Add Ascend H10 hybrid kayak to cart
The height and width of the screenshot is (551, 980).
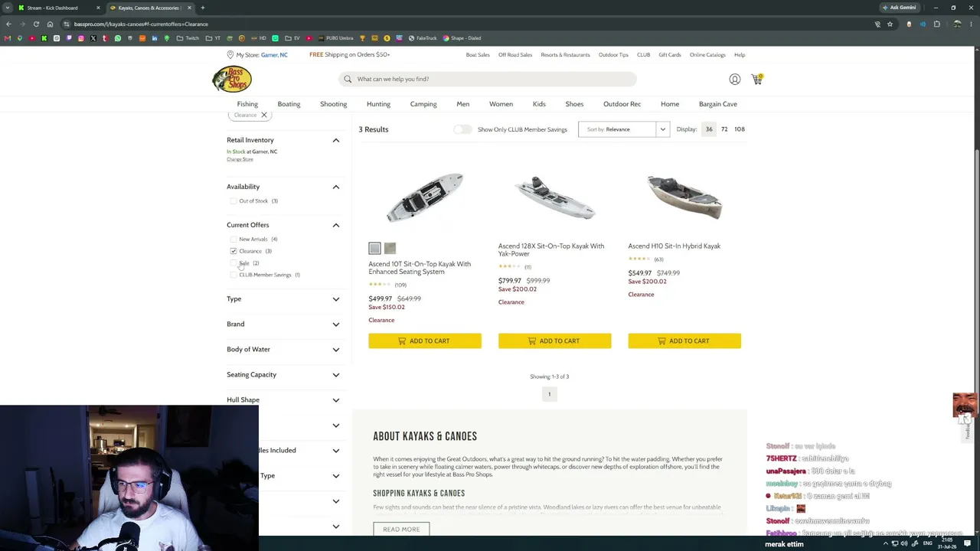click(x=684, y=341)
